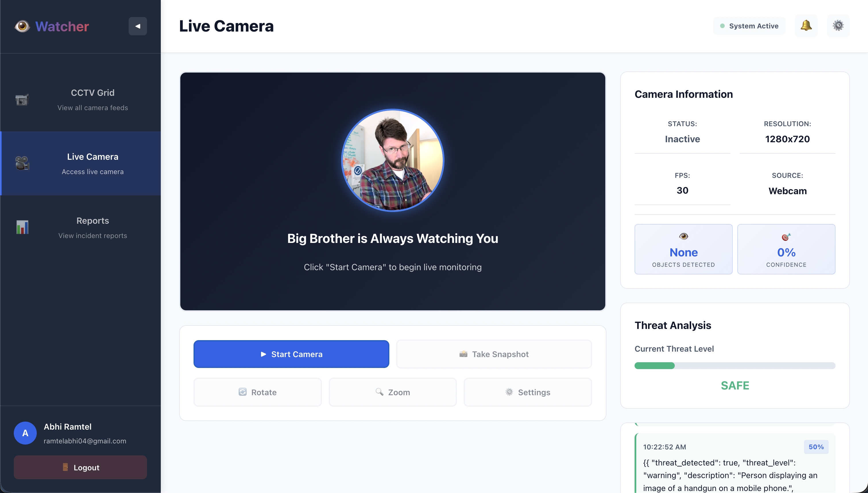Log out using the Logout button
868x493 pixels.
coord(80,467)
